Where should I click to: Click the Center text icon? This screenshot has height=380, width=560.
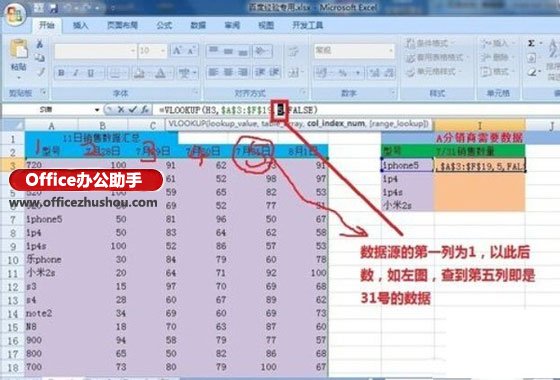click(x=229, y=72)
